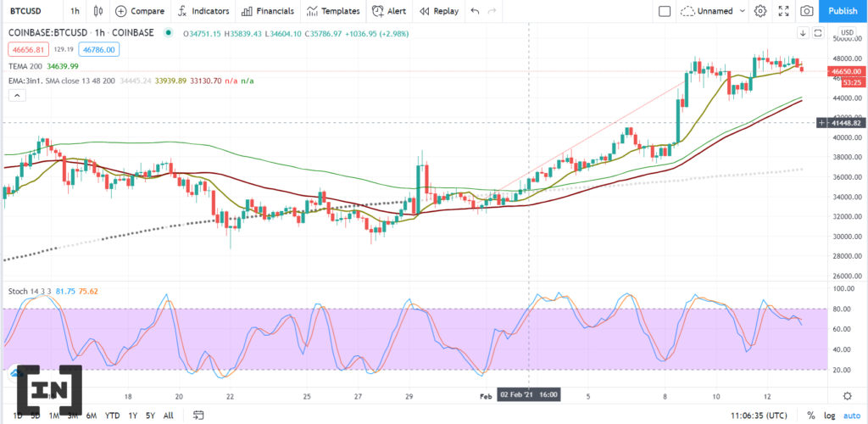Open the Indicators menu
Viewport: 868px width, 424px height.
(x=203, y=11)
